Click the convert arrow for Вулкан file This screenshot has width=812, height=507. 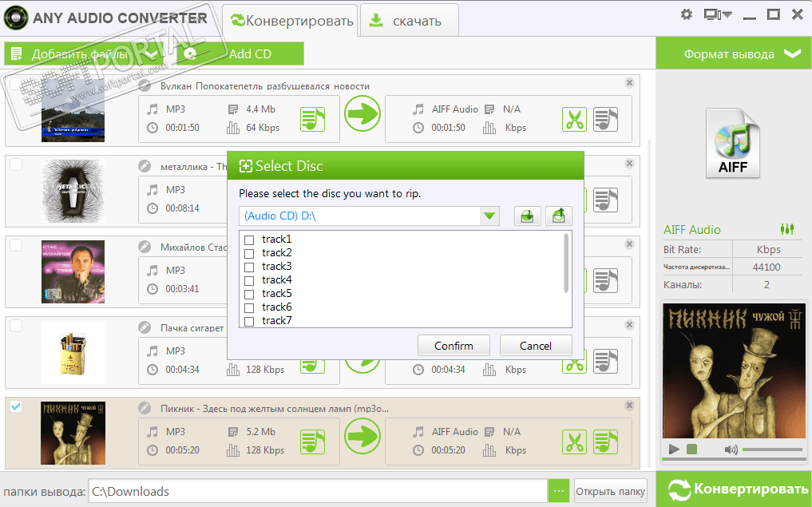click(362, 113)
